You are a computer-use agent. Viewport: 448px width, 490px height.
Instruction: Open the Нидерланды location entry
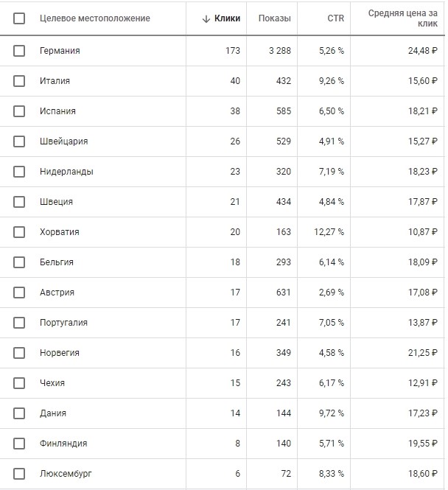point(66,172)
